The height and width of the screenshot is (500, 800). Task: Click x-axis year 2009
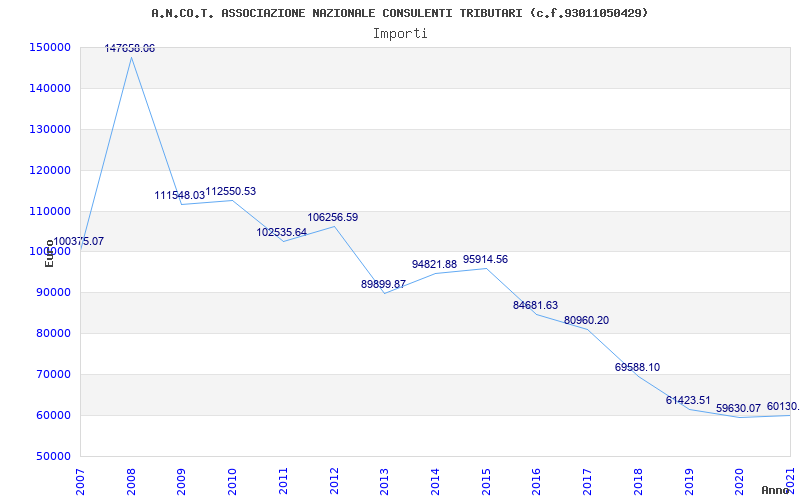click(182, 482)
